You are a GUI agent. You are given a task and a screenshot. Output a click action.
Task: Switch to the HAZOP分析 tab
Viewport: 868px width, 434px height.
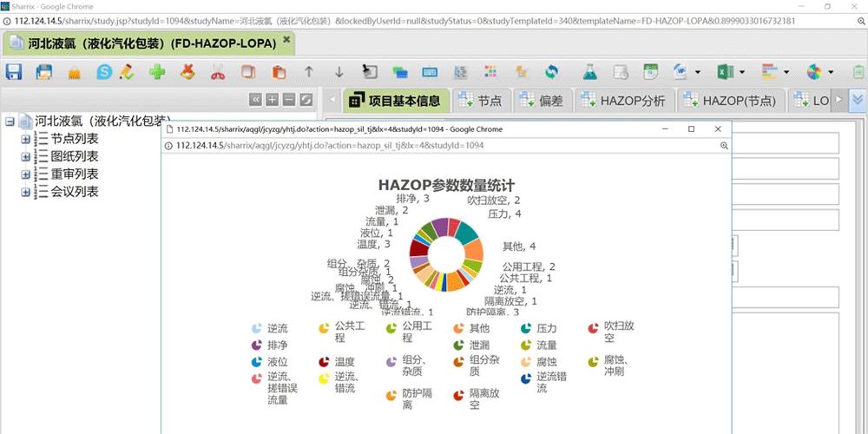point(624,101)
